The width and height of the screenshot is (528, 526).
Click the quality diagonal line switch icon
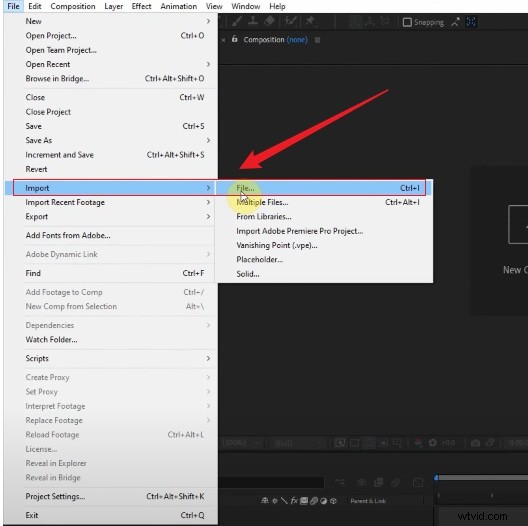tap(284, 501)
